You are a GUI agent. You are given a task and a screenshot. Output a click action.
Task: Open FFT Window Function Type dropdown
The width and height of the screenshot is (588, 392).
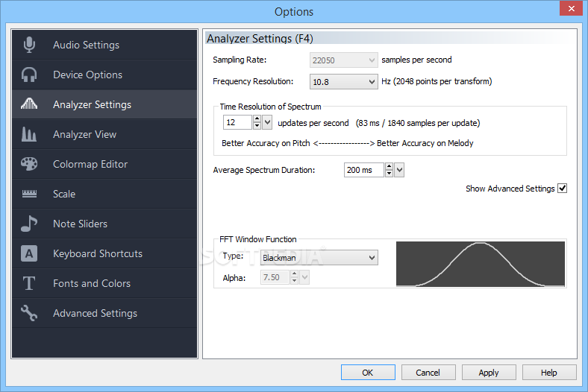pyautogui.click(x=319, y=258)
